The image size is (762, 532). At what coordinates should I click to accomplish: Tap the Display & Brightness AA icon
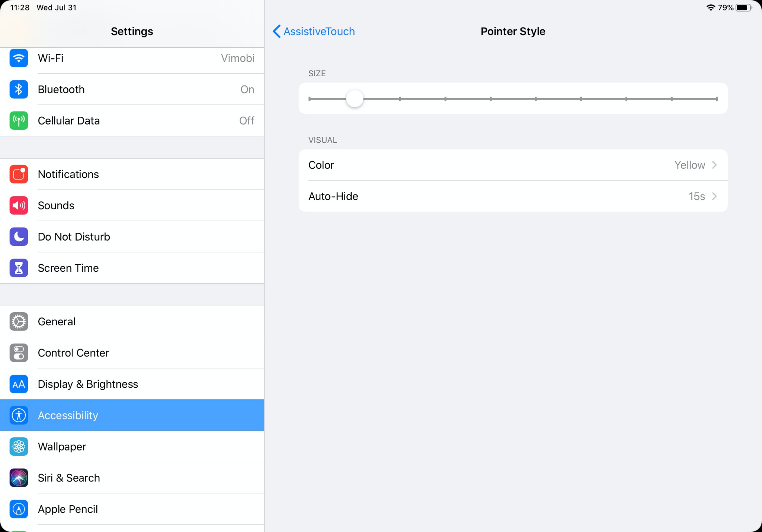19,384
